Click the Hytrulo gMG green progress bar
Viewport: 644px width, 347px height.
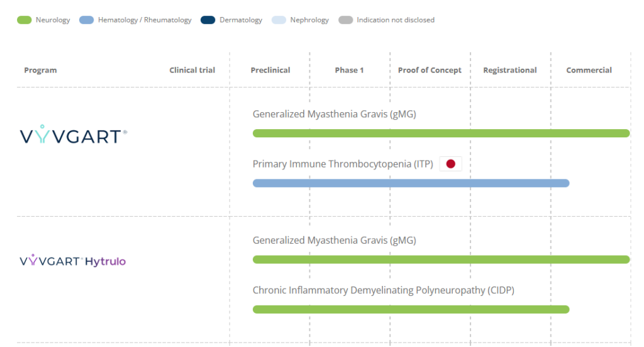(x=441, y=259)
